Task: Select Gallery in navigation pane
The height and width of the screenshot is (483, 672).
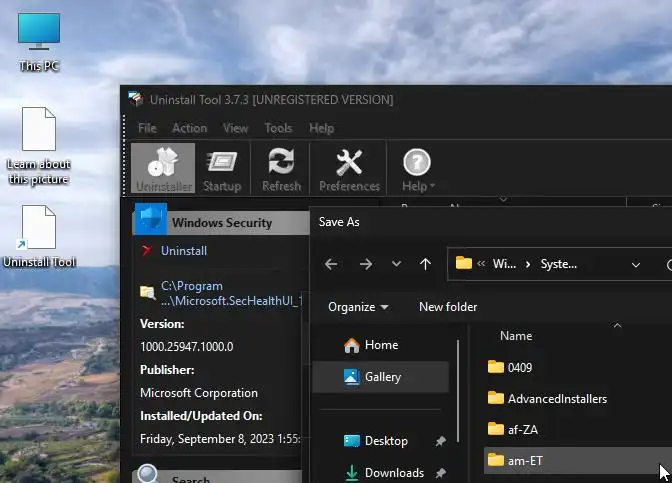Action: tap(380, 377)
